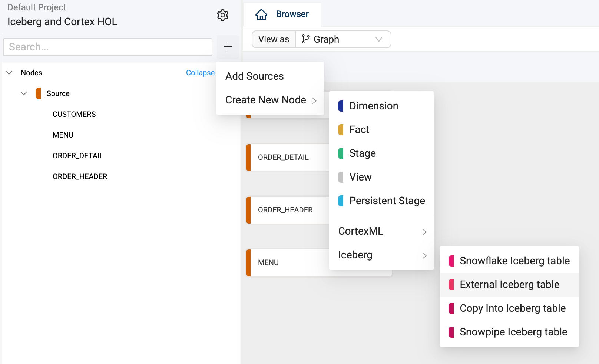Click the orange Source node type marker
This screenshot has width=599, height=364.
click(38, 93)
